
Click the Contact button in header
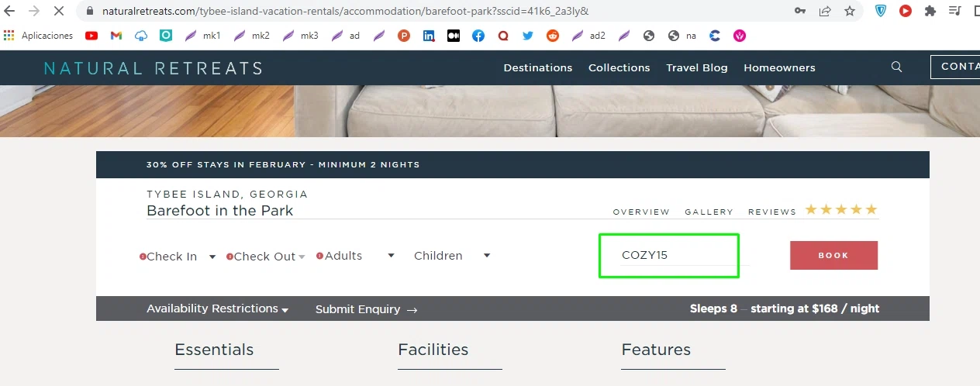(956, 67)
